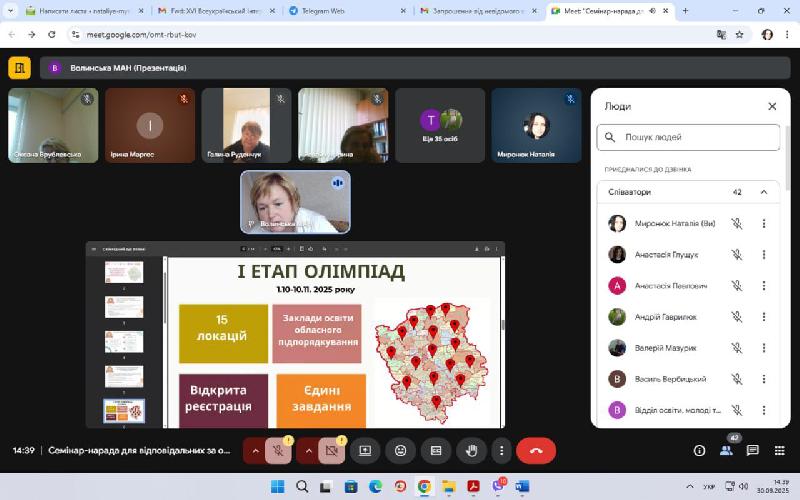
Task: Open the activities grid icon
Action: click(x=779, y=451)
